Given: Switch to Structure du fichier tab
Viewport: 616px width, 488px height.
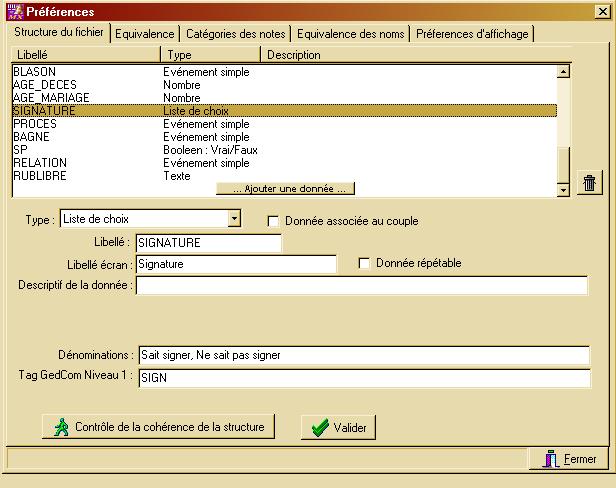Looking at the screenshot, I should coord(59,32).
